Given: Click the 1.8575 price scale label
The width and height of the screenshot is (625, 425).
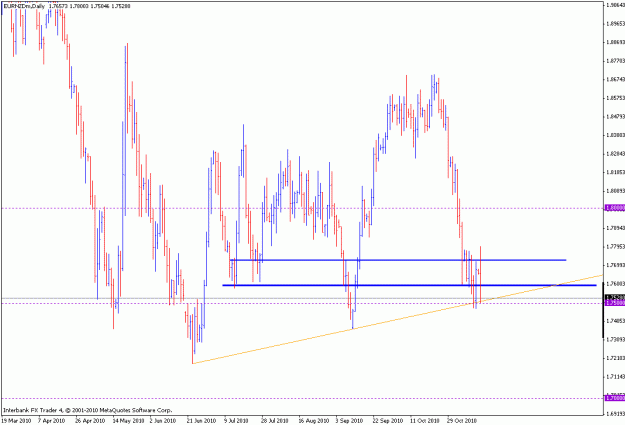Looking at the screenshot, I should click(x=615, y=98).
